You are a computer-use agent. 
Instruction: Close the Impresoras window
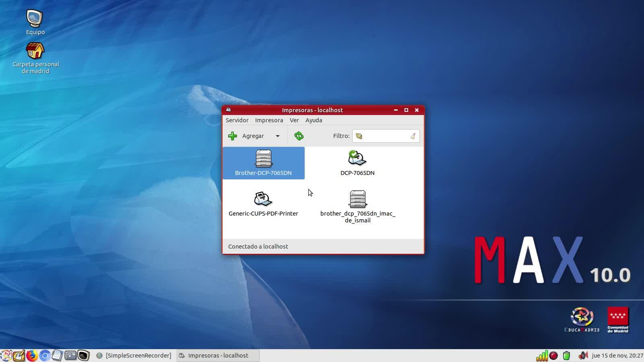(417, 110)
